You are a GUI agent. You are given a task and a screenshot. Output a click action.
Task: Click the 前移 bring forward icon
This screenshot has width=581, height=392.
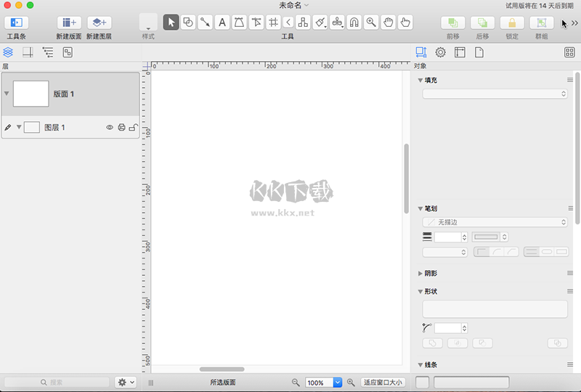point(452,23)
